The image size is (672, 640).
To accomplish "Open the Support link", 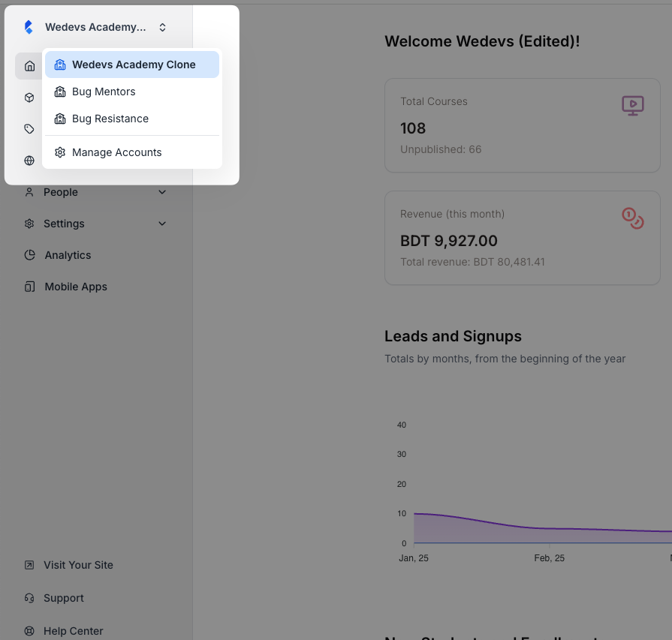I will pos(63,598).
